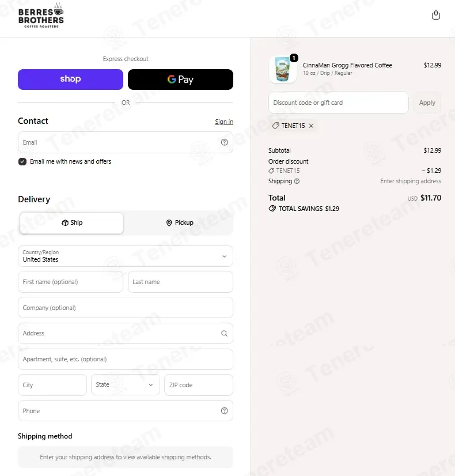Uncheck Email me with news and offers
Viewport: 455px width, 476px height.
point(22,161)
